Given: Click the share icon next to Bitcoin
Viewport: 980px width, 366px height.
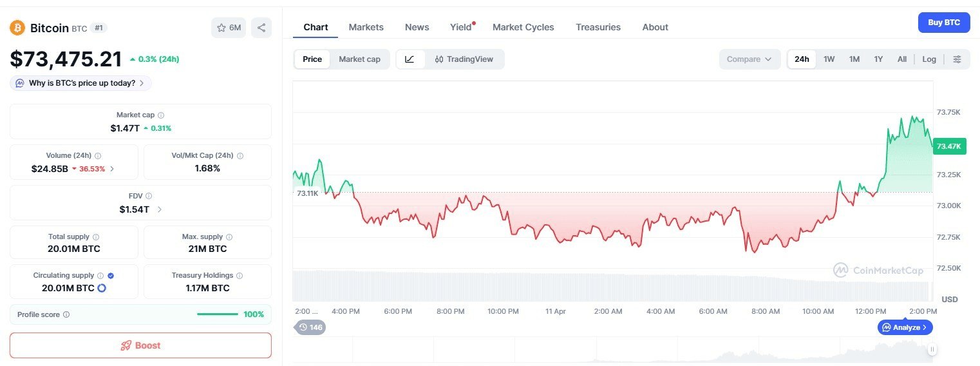Looking at the screenshot, I should (x=261, y=28).
